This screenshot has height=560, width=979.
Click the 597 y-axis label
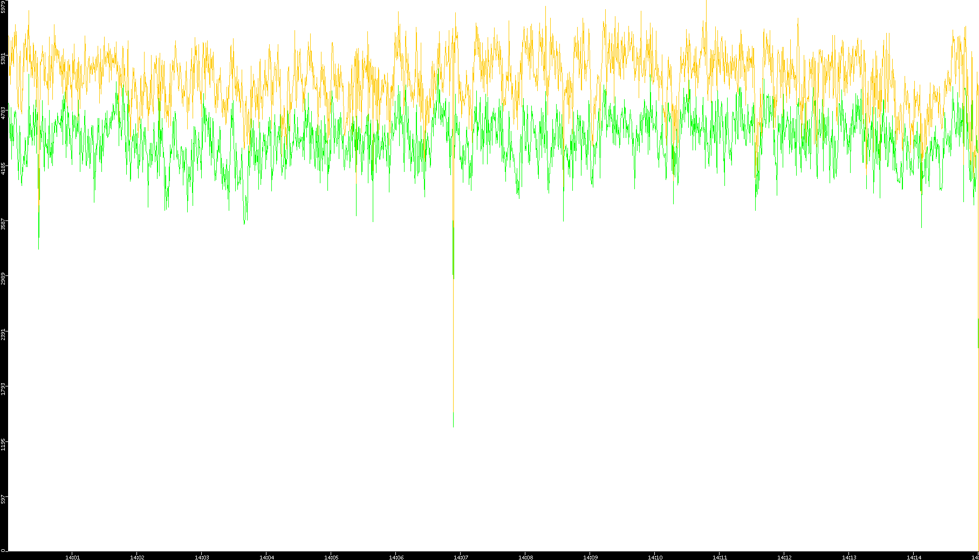(x=4, y=499)
